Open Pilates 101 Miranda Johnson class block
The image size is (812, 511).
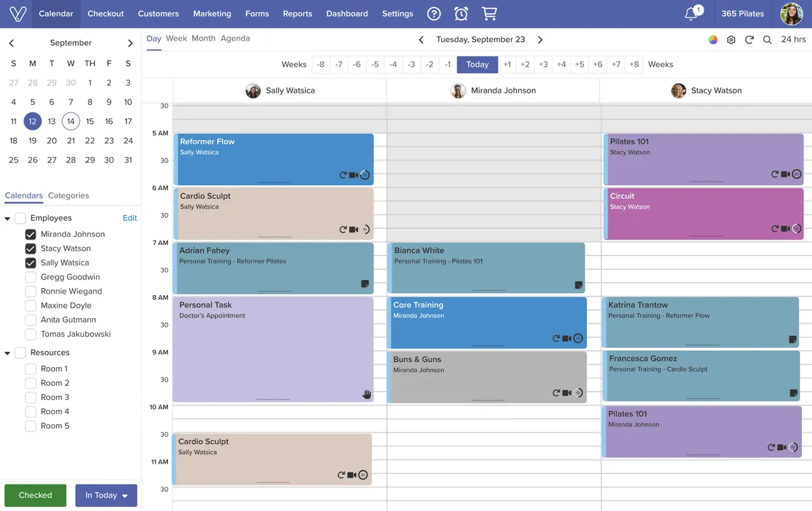[702, 432]
